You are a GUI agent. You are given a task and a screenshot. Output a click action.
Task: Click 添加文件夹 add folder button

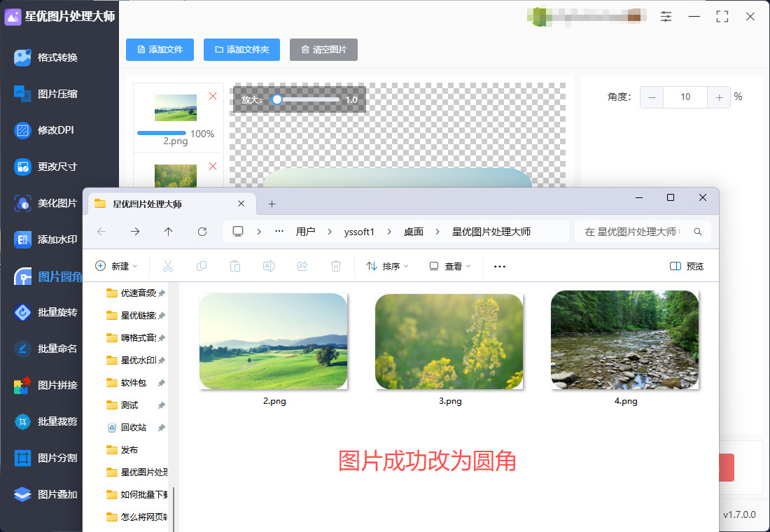click(241, 50)
